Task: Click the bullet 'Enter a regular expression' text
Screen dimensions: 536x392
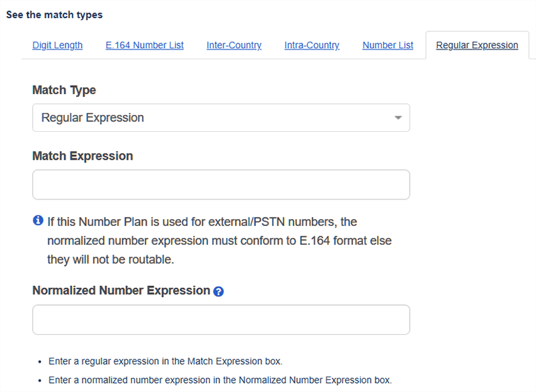Action: 165,361
